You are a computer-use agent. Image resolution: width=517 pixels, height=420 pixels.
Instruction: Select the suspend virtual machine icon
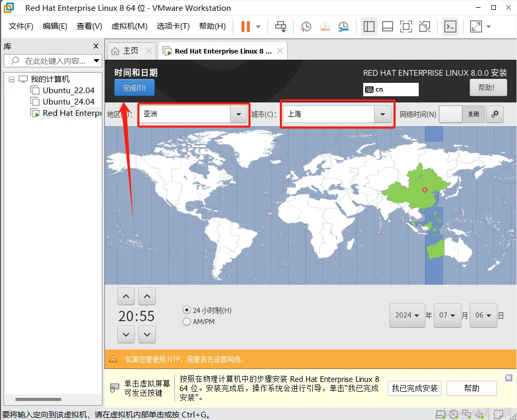pos(246,26)
